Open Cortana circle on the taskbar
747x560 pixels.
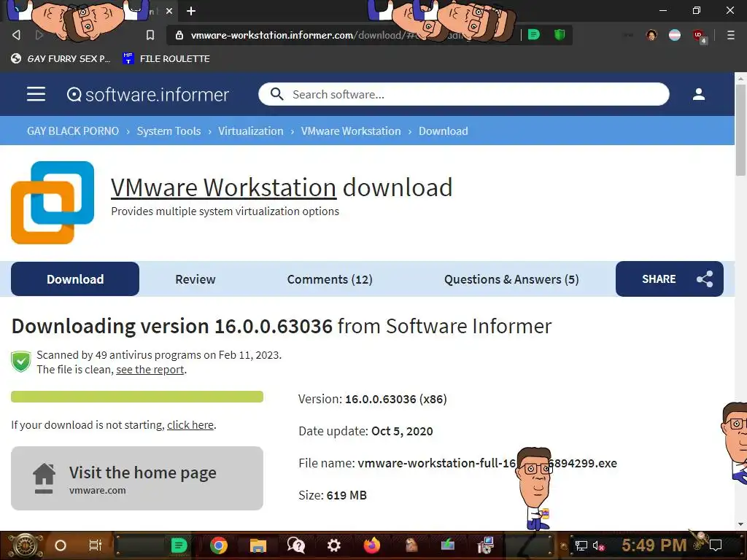coord(61,545)
